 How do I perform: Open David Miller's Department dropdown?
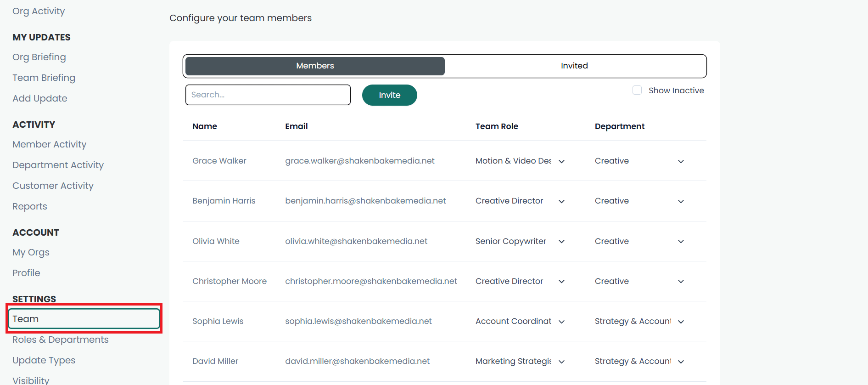point(640,361)
